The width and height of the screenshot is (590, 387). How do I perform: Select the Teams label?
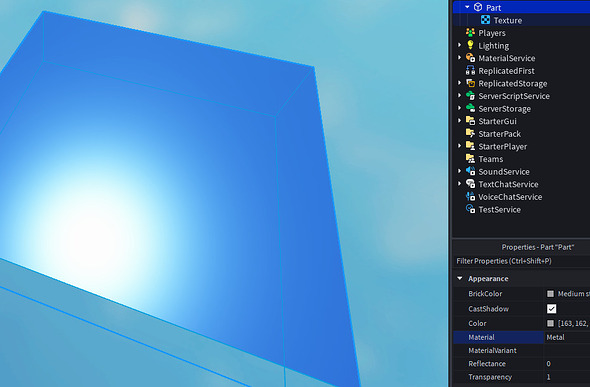(x=491, y=159)
